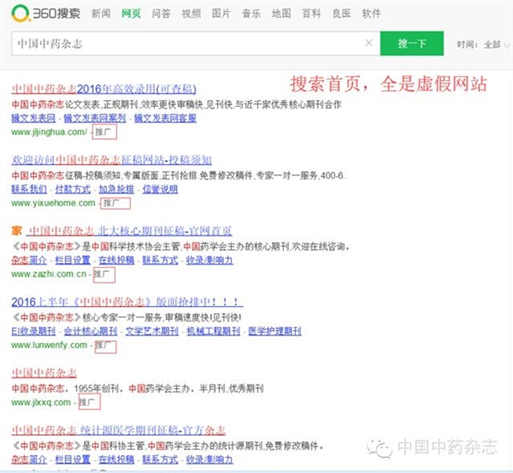Open the 图片 tab
The image size is (513, 473).
(221, 13)
